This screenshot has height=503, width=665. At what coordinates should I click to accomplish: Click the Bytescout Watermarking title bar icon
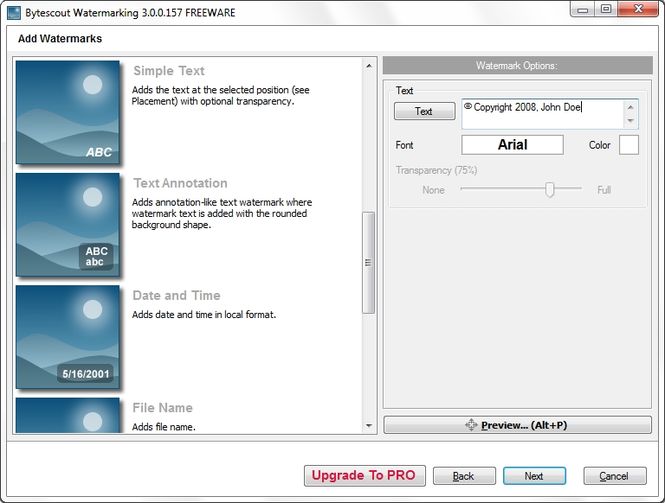point(14,13)
